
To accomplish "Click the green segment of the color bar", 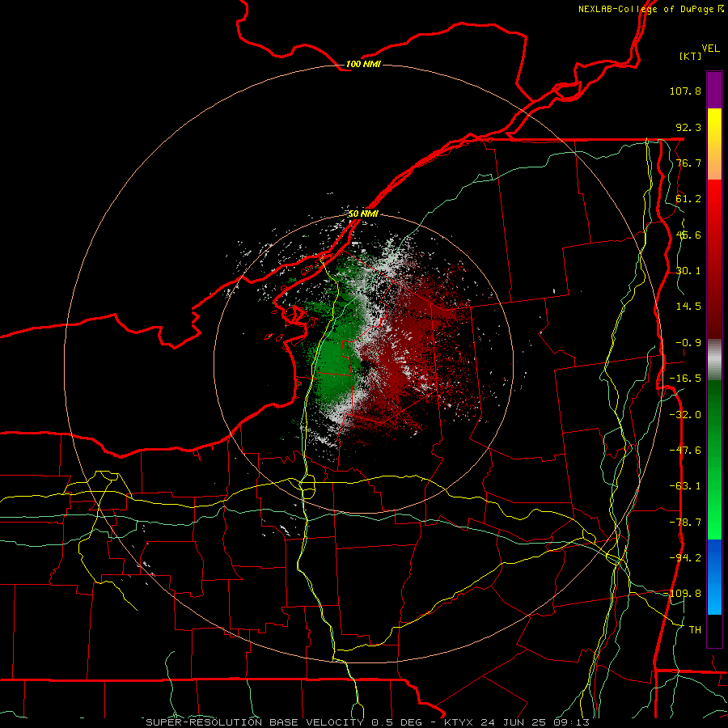I will tap(714, 459).
